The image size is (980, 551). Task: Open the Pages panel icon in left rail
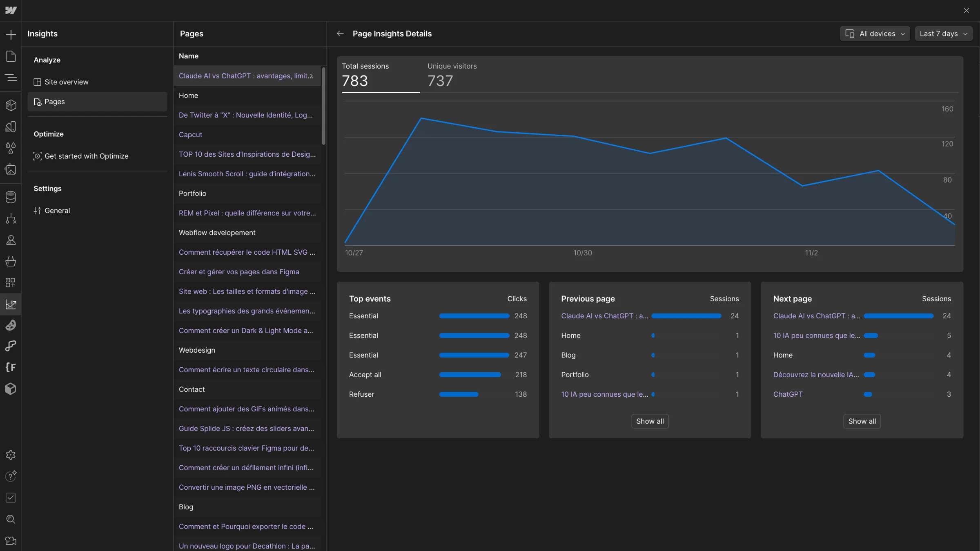click(x=11, y=56)
